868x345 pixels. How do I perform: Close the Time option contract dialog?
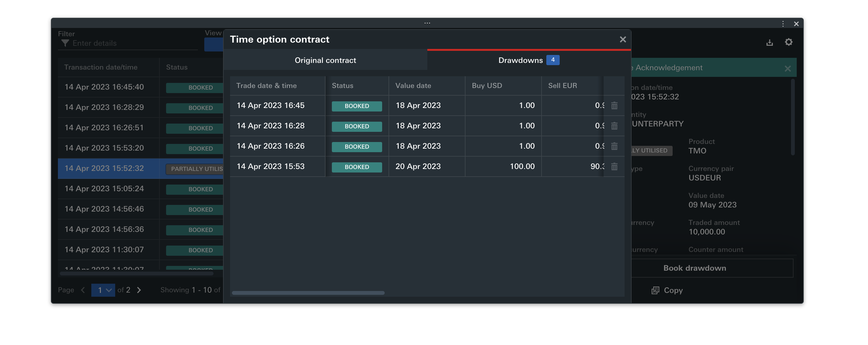coord(622,39)
